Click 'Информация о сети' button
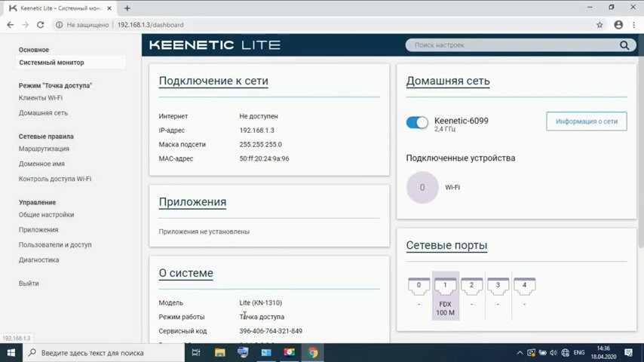The image size is (644, 362). (587, 121)
